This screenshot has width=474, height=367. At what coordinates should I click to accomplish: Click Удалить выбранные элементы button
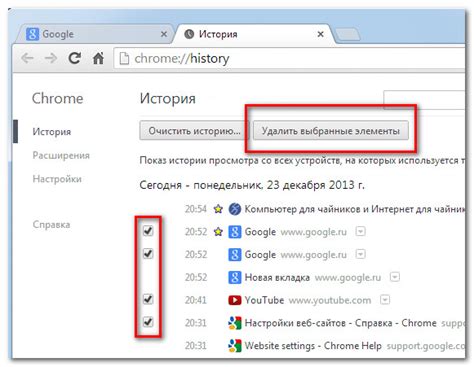331,131
